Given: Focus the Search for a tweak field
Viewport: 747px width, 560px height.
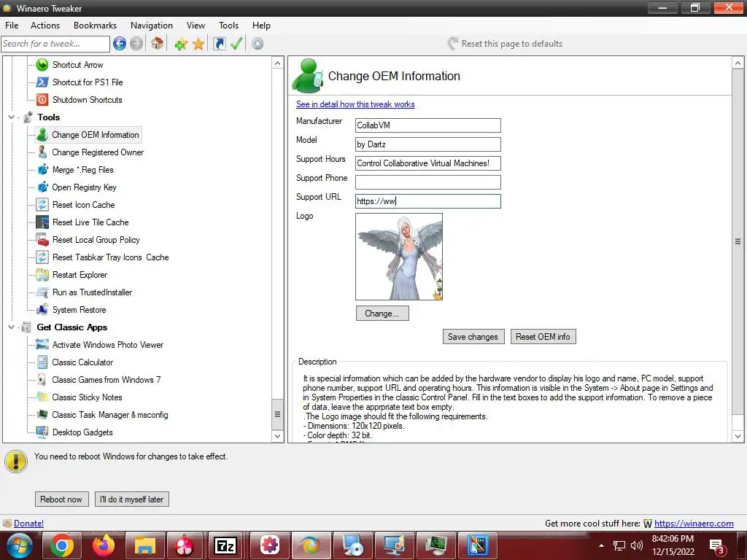Looking at the screenshot, I should 55,44.
